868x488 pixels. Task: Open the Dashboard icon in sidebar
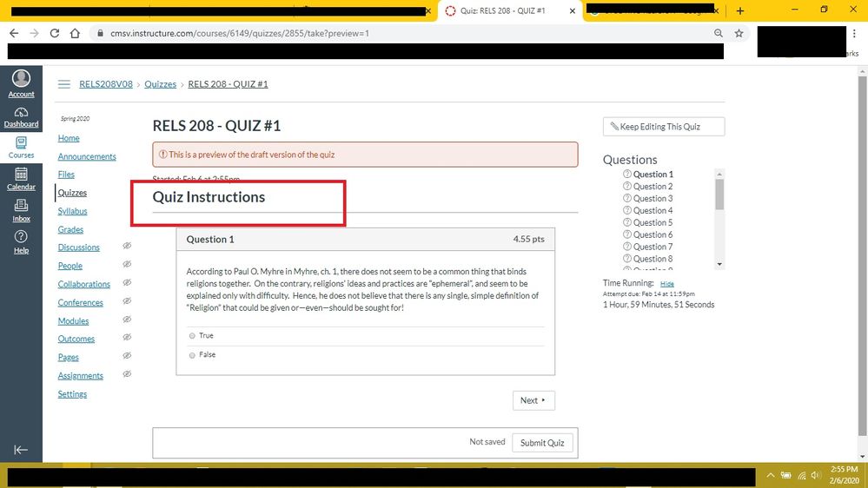click(21, 114)
